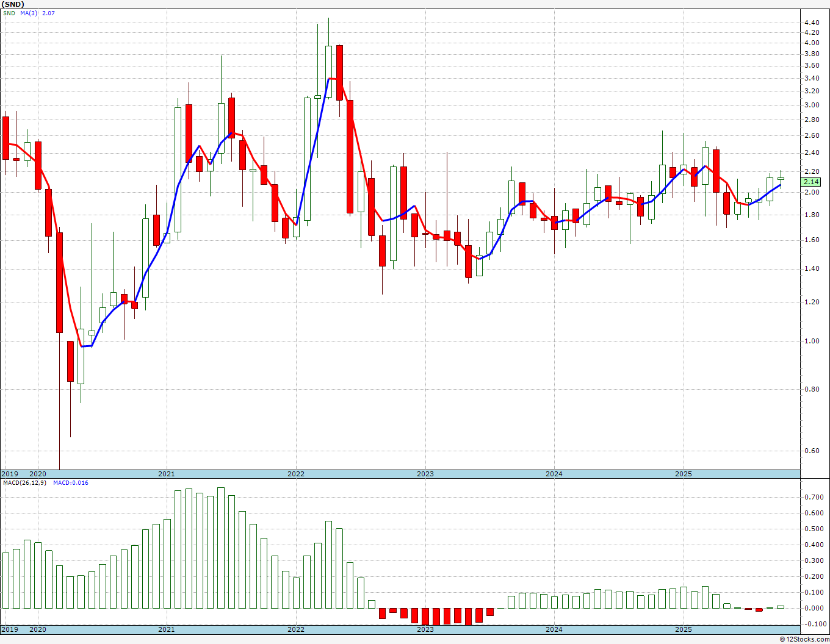Click the 0.200 MACD axis label
This screenshot has height=644, width=830.
coord(814,576)
